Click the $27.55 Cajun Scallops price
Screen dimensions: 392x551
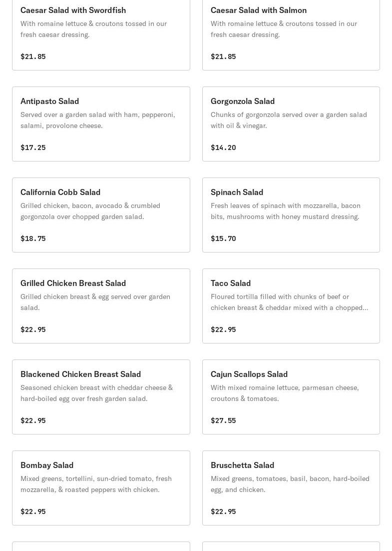(x=223, y=420)
